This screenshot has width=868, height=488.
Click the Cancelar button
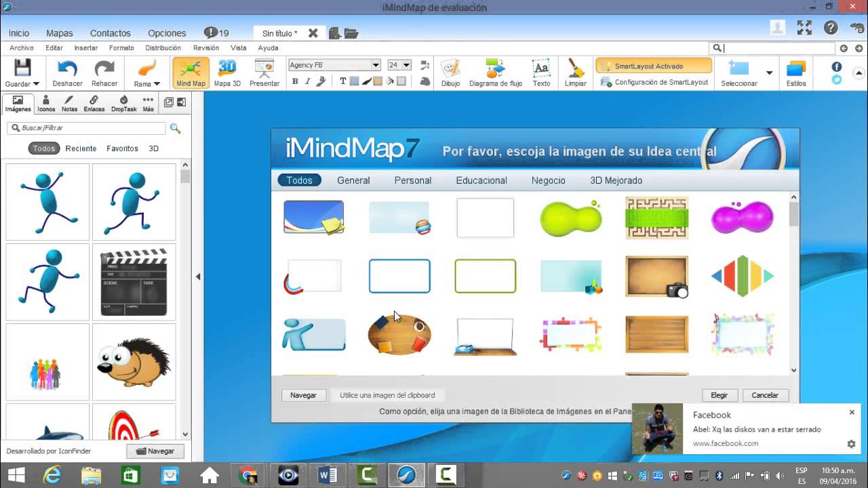tap(765, 395)
